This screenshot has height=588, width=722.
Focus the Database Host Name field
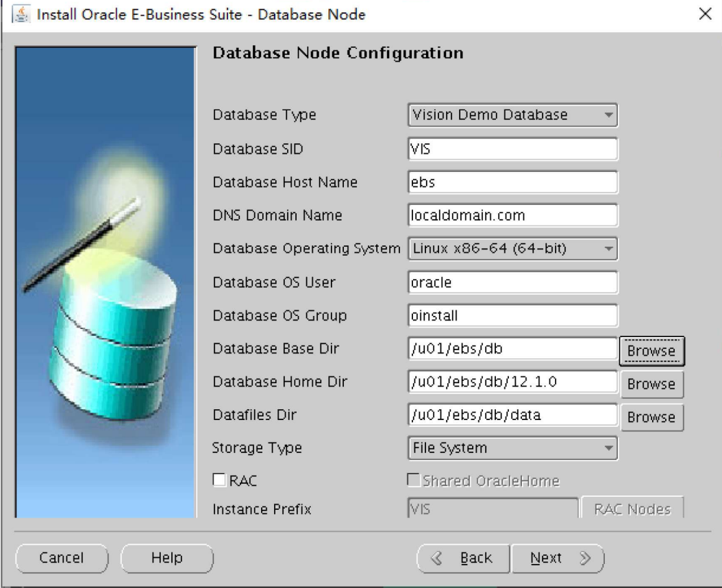click(x=512, y=182)
